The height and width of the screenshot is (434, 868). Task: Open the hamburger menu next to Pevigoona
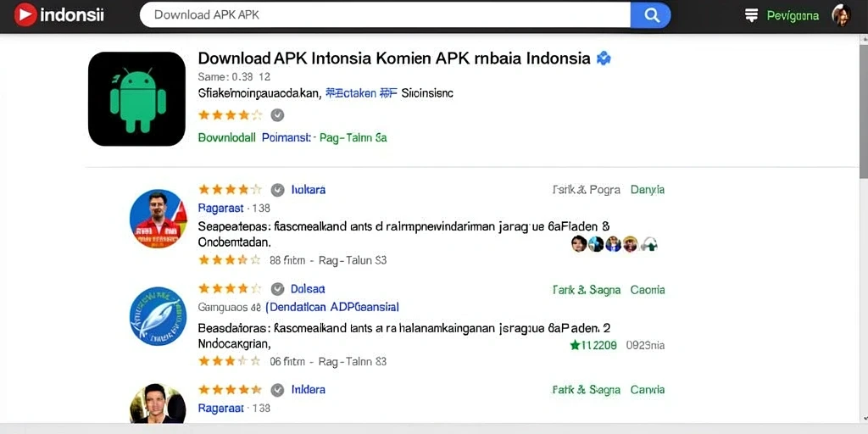(751, 15)
